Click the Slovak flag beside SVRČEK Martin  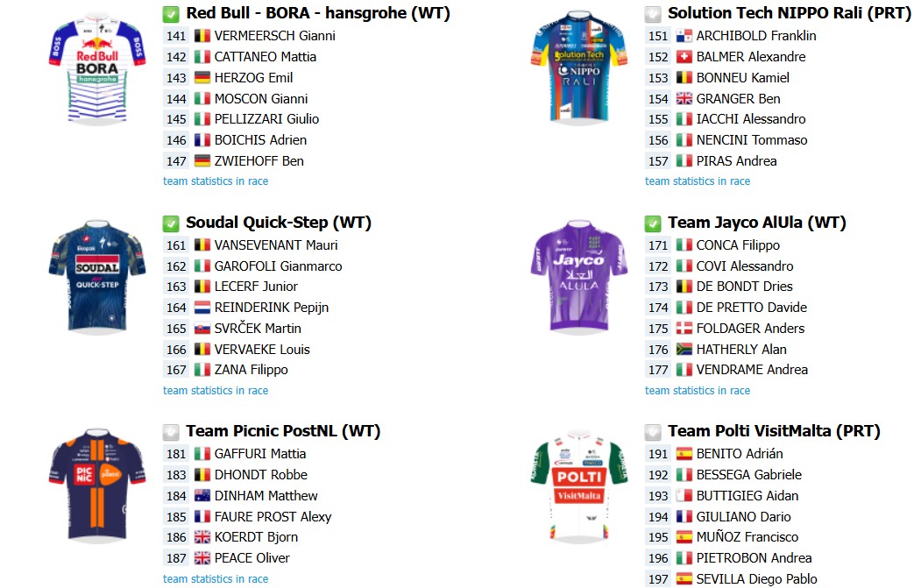coord(202,329)
